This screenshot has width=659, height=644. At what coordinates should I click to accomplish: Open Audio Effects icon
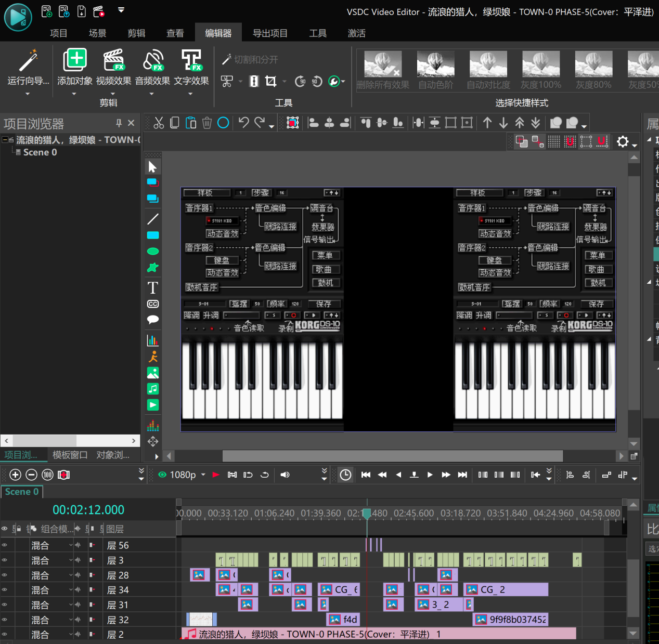pyautogui.click(x=153, y=60)
